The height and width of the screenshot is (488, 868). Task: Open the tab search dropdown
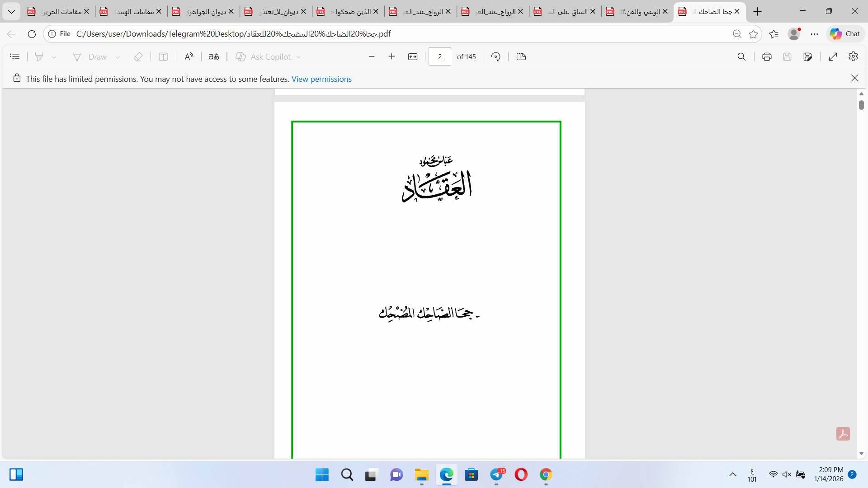point(12,12)
